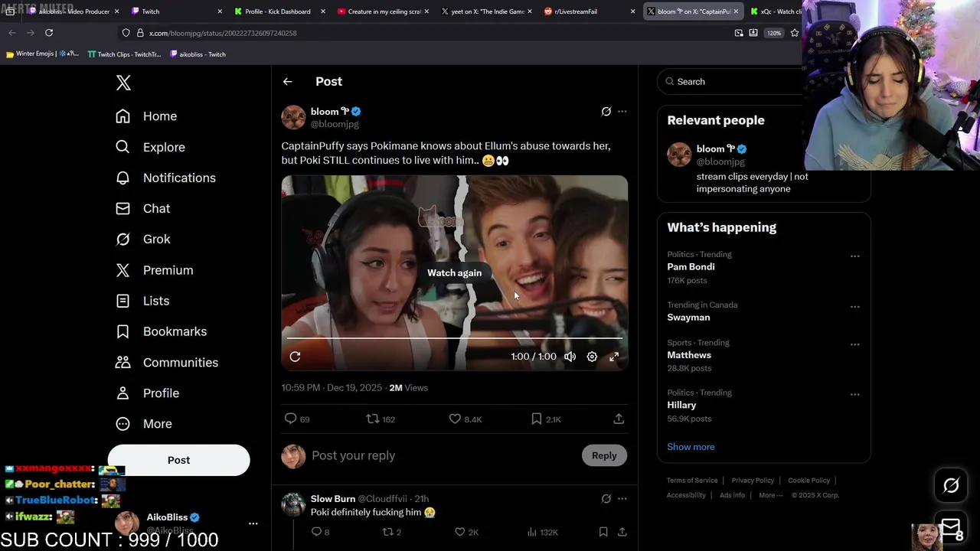Click Grok icon on bloom's post

(x=606, y=112)
